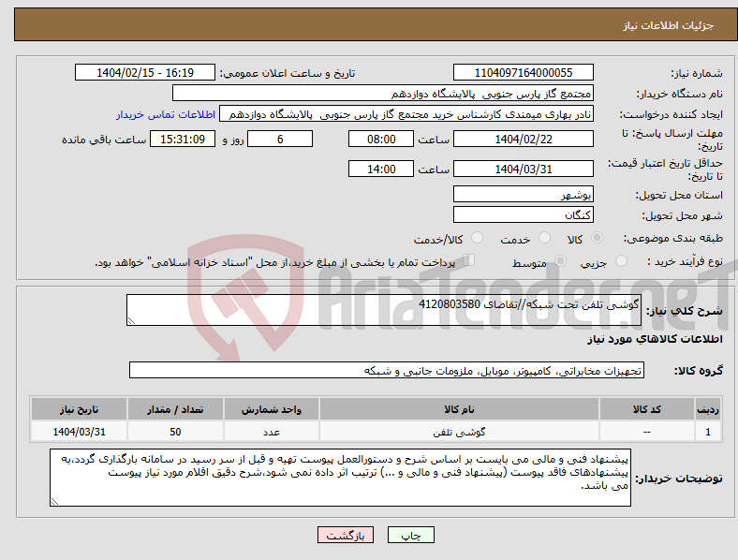The height and width of the screenshot is (560, 738).
Task: Click the request creator name field
Action: coord(406,114)
